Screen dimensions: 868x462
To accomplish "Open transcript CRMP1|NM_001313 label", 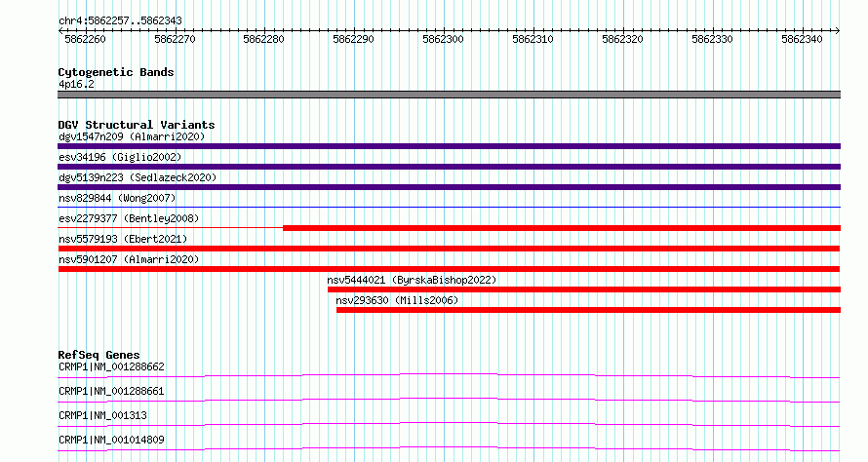I will point(103,415).
